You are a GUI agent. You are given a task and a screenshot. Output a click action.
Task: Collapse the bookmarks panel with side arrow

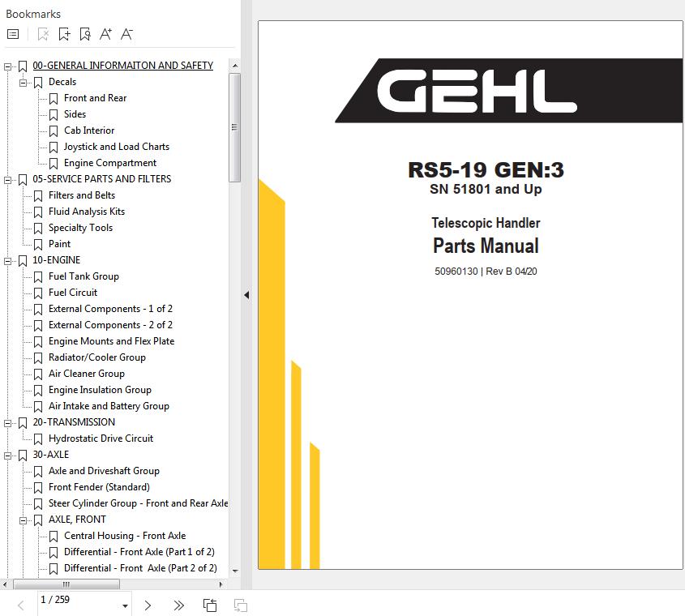point(246,295)
